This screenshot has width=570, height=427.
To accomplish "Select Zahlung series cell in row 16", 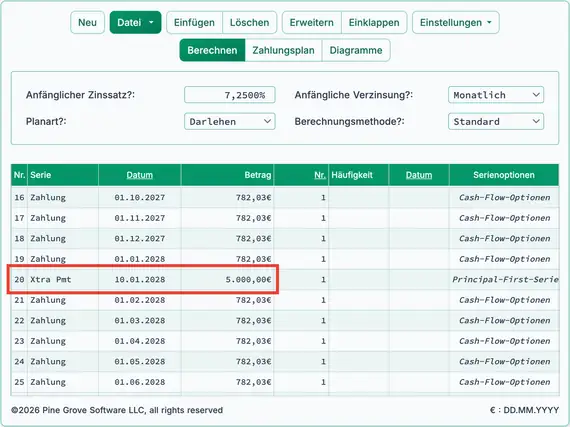I will [x=63, y=197].
